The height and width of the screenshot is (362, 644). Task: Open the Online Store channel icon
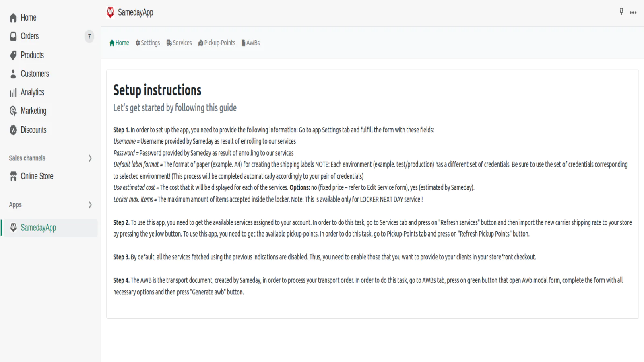[13, 176]
